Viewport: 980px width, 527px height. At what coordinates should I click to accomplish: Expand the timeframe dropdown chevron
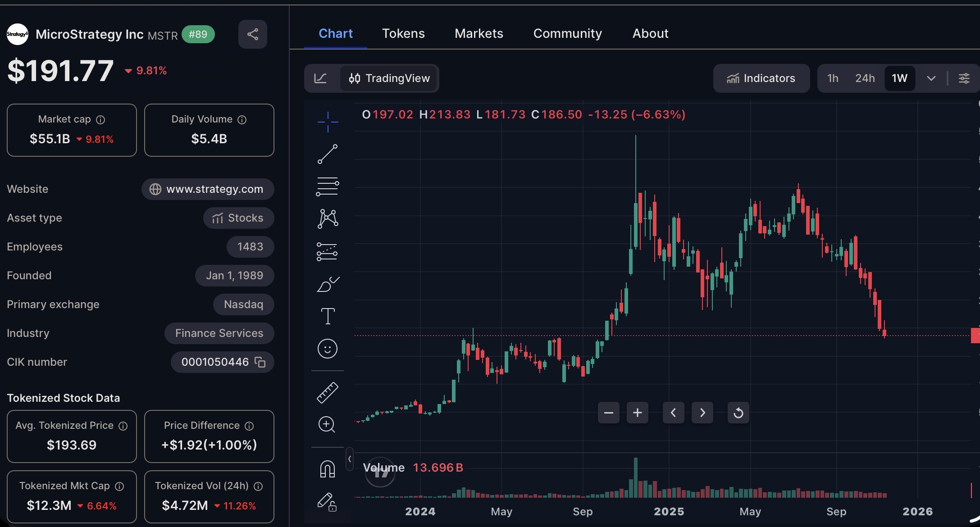(x=931, y=78)
